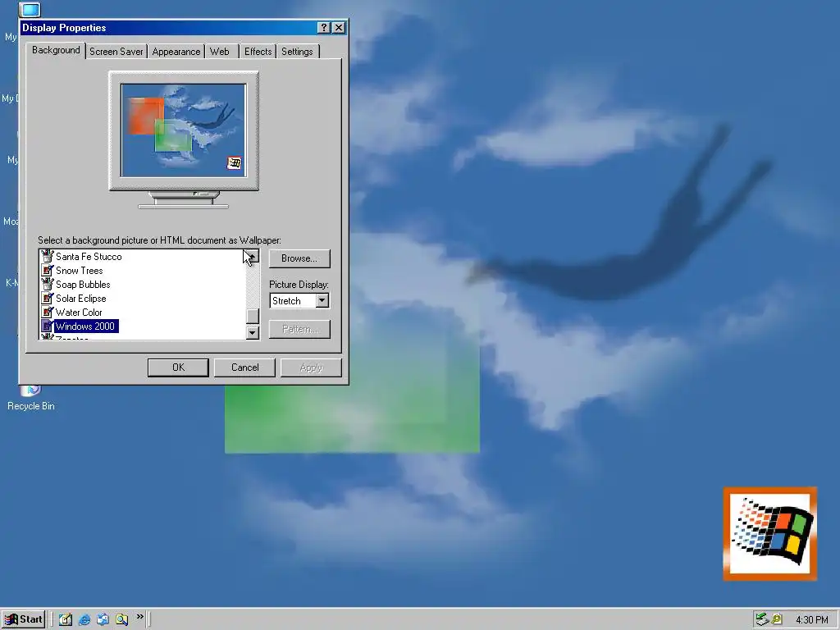The height and width of the screenshot is (630, 840).
Task: Click the What's This help button
Action: (x=323, y=28)
